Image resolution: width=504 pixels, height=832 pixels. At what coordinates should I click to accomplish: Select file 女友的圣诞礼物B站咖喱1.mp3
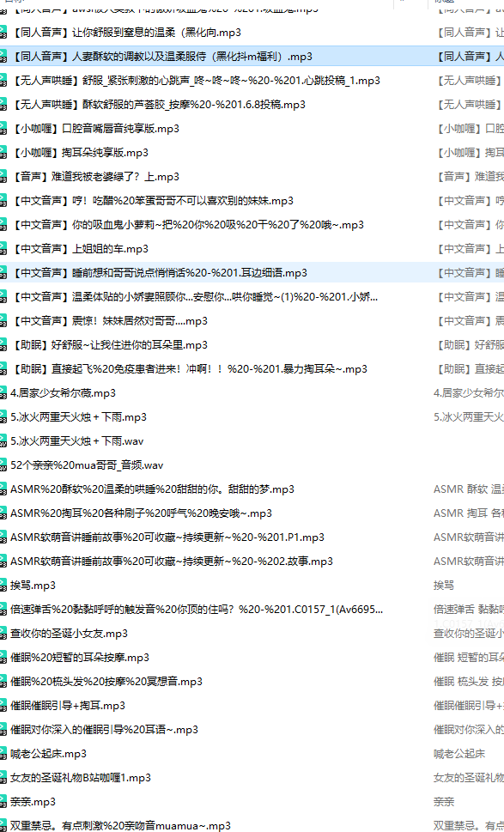81,778
